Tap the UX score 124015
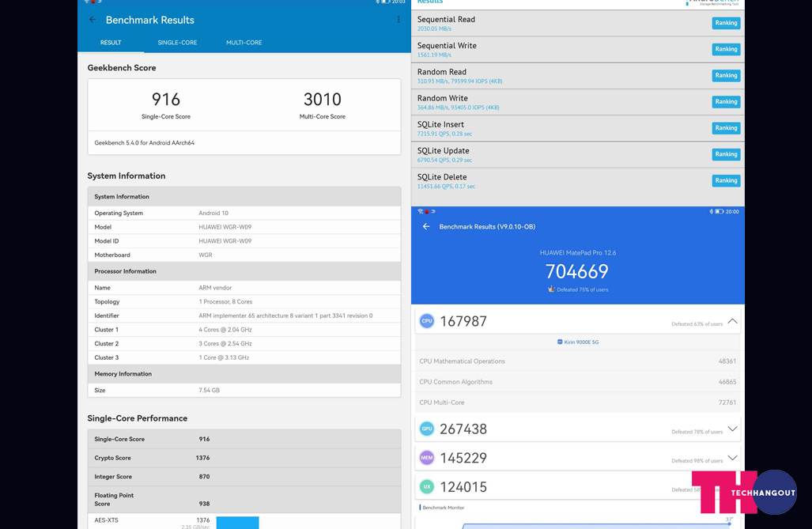Screen dimensions: 812x529 [463, 487]
